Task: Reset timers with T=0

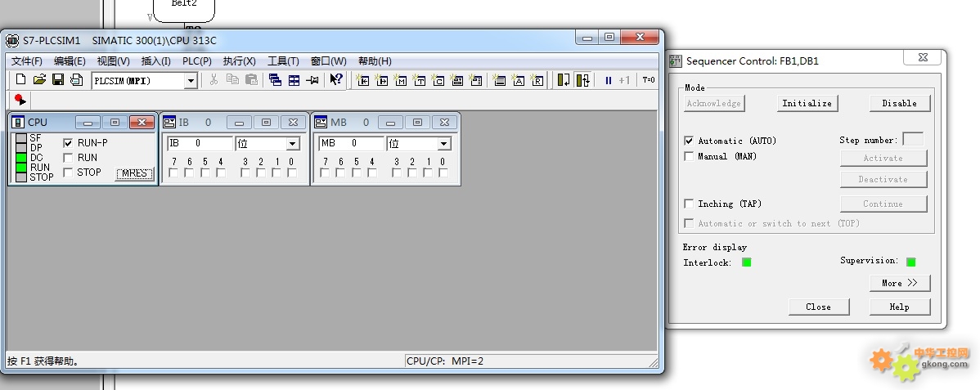Action: tap(648, 80)
